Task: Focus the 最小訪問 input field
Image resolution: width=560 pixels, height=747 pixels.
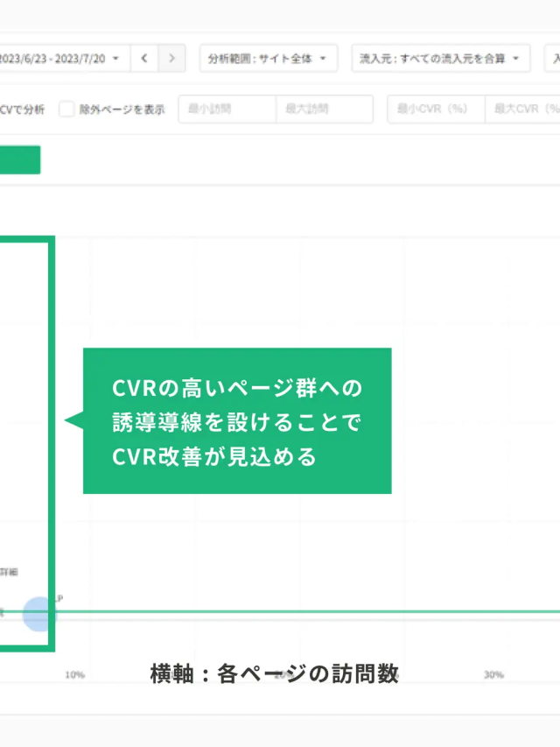Action: point(227,109)
